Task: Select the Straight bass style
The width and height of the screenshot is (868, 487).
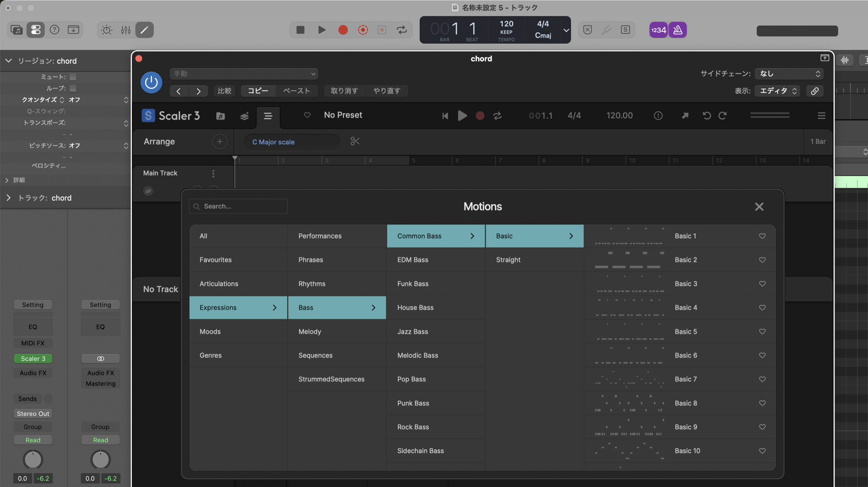Action: tap(534, 260)
